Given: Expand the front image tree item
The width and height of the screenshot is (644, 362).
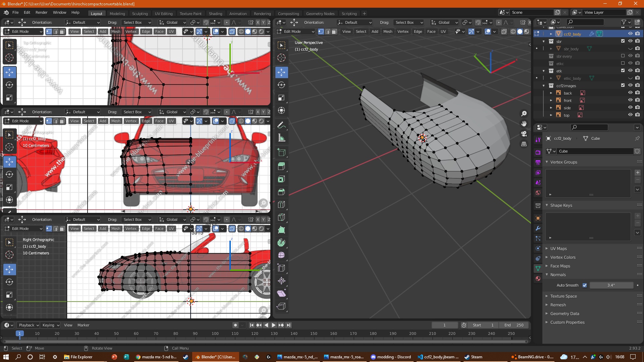Looking at the screenshot, I should 551,100.
